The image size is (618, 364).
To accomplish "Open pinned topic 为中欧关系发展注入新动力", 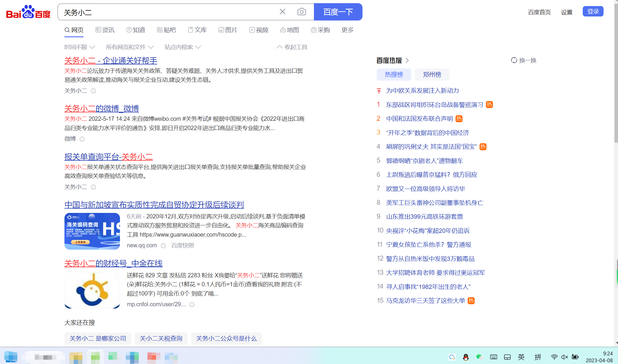I will (x=422, y=91).
